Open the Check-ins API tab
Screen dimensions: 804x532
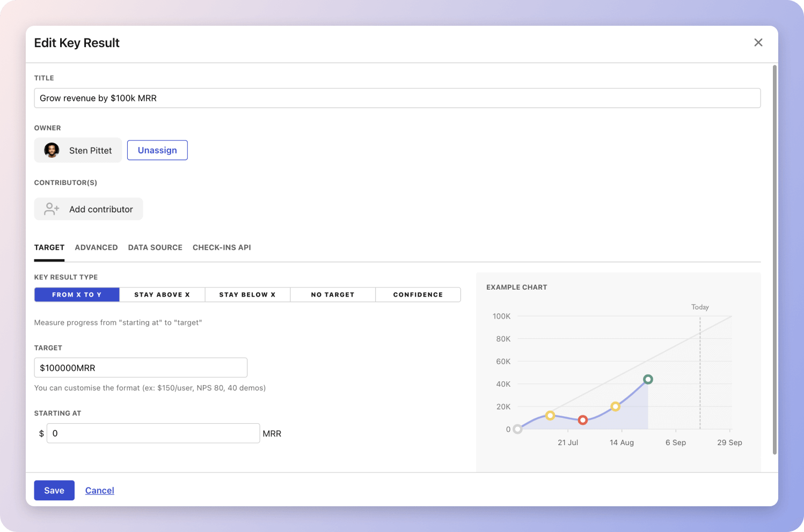point(222,247)
